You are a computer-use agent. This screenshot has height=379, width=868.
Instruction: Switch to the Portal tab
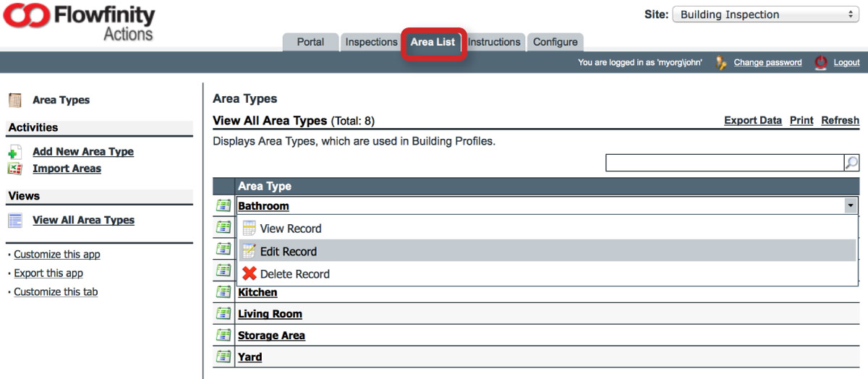click(x=310, y=42)
